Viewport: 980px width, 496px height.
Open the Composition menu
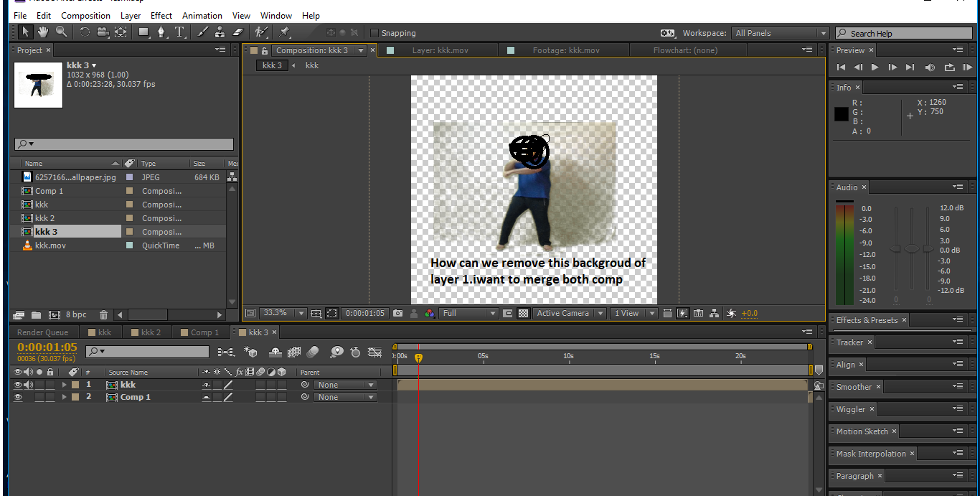[x=85, y=15]
